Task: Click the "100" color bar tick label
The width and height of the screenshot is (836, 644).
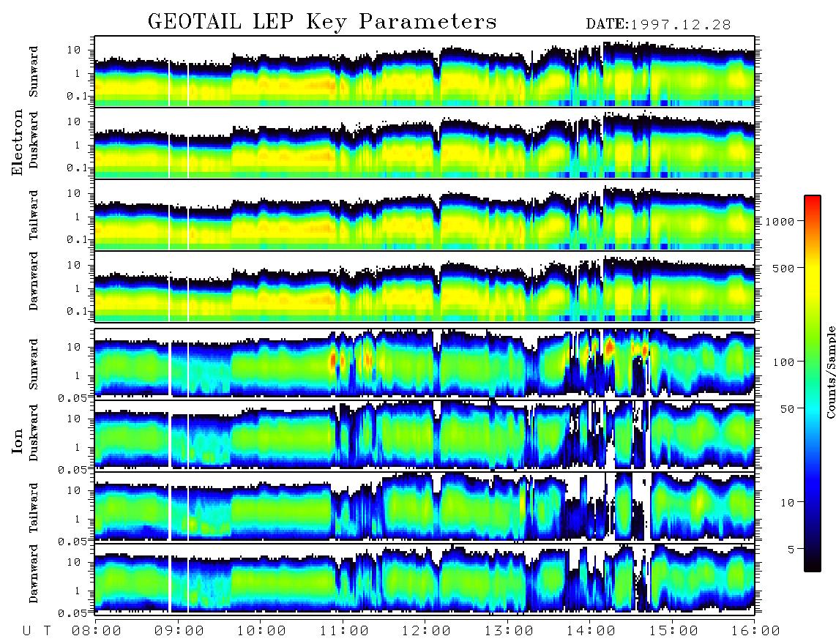Action: coord(783,362)
